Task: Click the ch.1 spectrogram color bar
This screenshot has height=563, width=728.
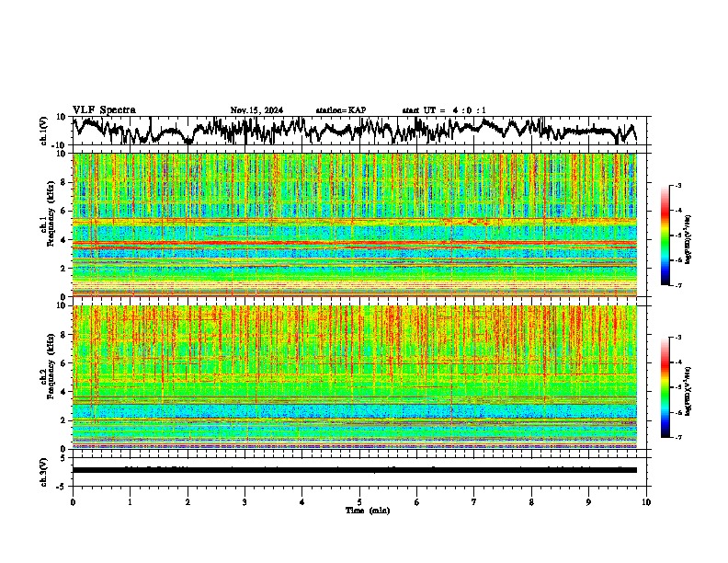Action: (x=665, y=236)
